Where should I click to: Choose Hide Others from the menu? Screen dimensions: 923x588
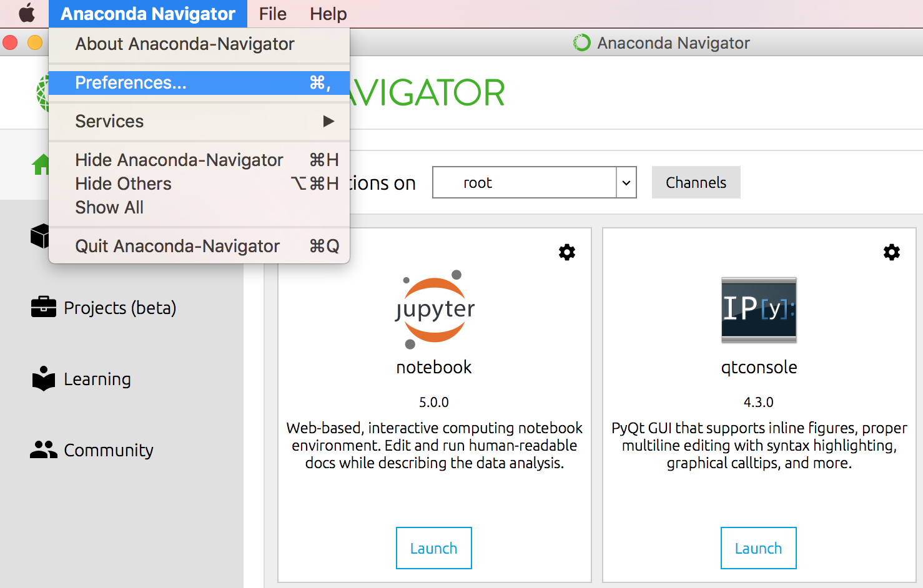[124, 184]
